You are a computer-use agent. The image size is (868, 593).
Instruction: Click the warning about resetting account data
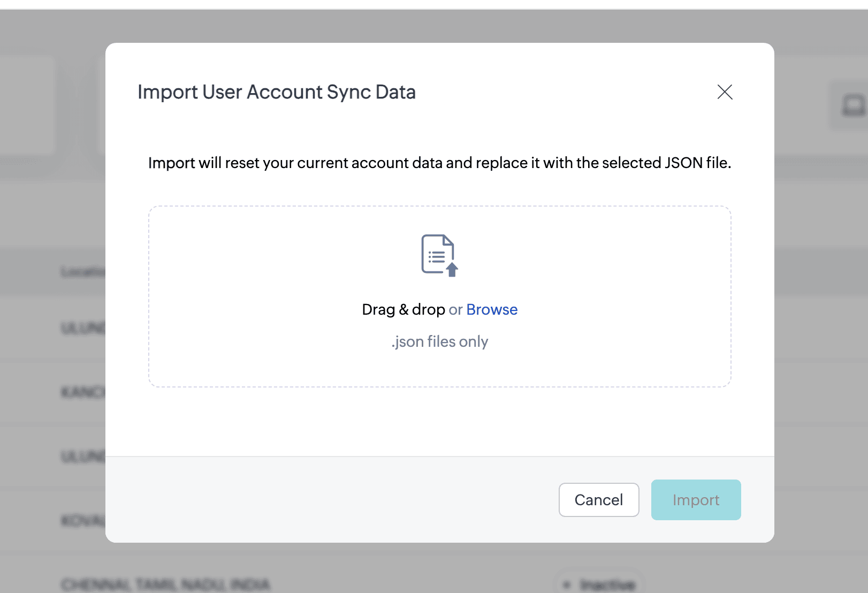coord(439,163)
